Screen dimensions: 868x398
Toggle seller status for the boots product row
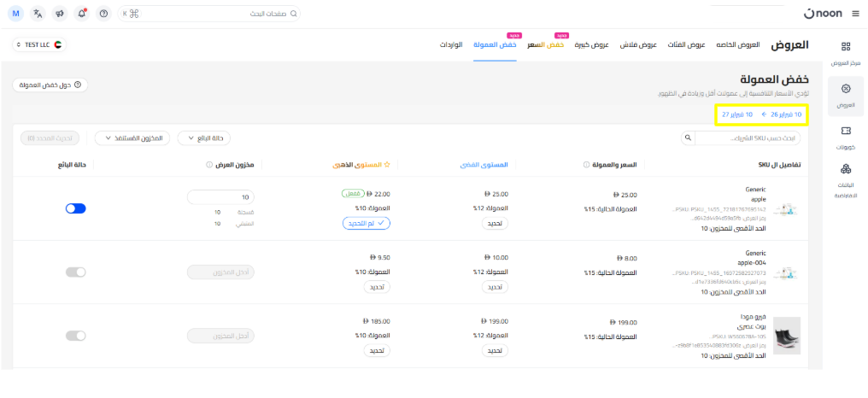tap(76, 336)
